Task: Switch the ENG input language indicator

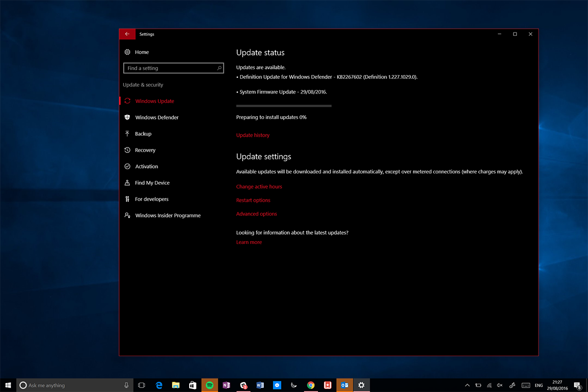Action: 539,385
